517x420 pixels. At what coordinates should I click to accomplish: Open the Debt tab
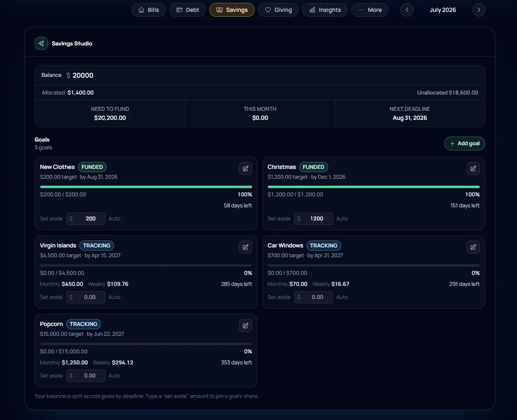point(188,10)
